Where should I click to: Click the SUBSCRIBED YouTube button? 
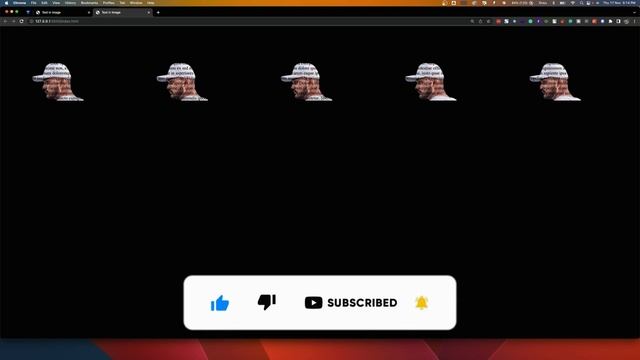coord(351,303)
